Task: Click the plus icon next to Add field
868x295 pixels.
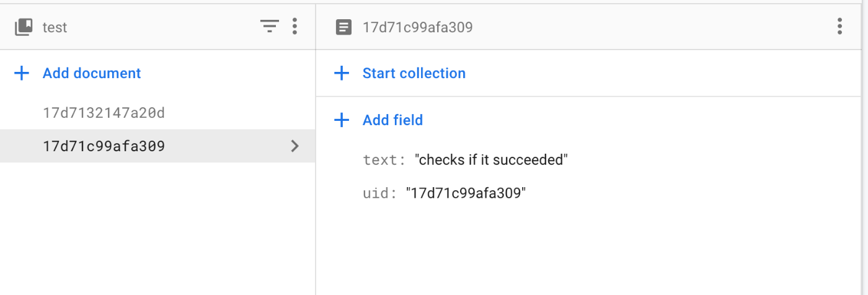Action: click(x=342, y=120)
